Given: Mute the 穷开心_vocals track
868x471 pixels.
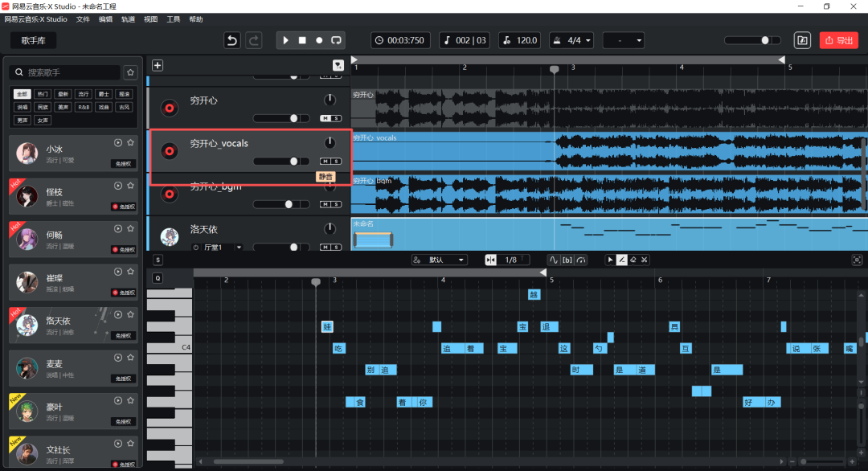Looking at the screenshot, I should pyautogui.click(x=325, y=161).
